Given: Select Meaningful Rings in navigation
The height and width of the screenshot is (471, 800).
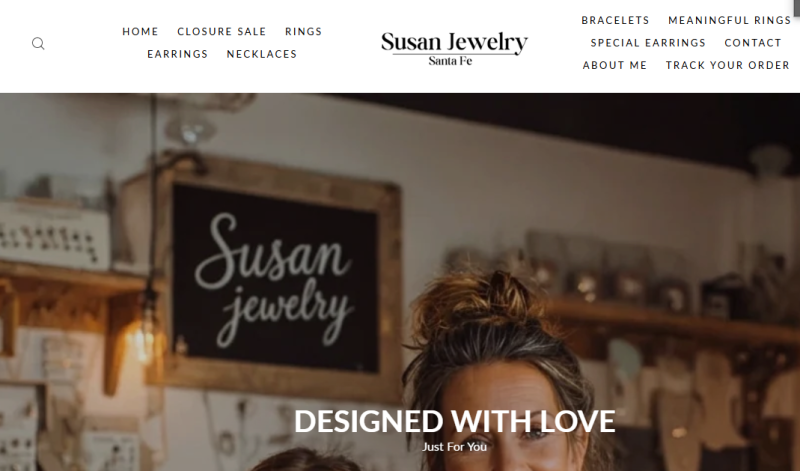Looking at the screenshot, I should pos(730,20).
